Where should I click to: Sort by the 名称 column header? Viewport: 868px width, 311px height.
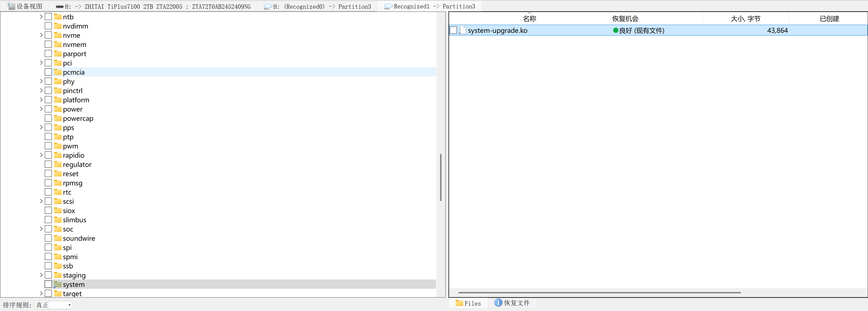tap(529, 19)
